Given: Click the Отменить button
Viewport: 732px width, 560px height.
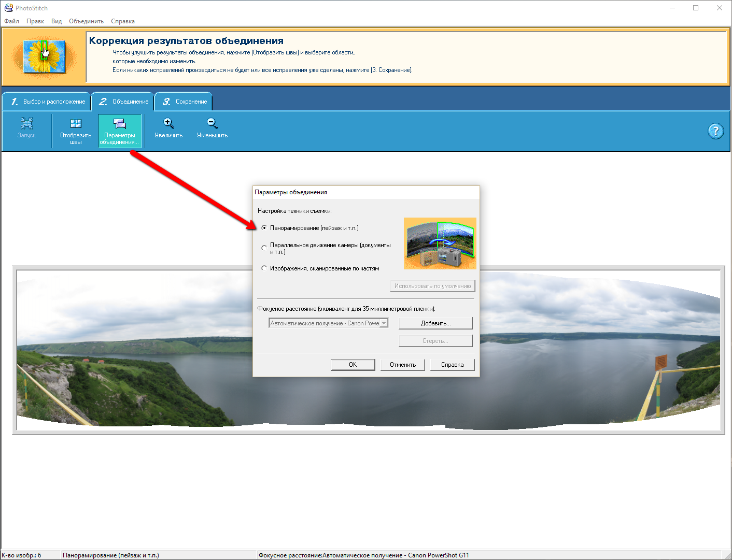Looking at the screenshot, I should [x=402, y=365].
